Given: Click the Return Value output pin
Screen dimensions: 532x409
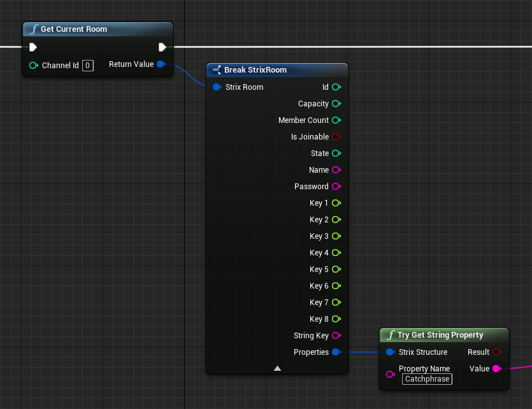Looking at the screenshot, I should click(x=161, y=64).
